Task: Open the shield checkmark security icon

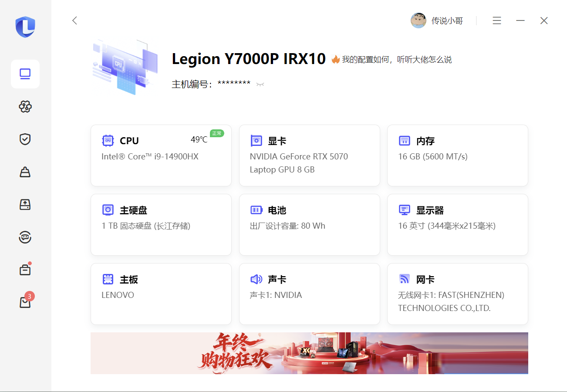Action: [25, 139]
